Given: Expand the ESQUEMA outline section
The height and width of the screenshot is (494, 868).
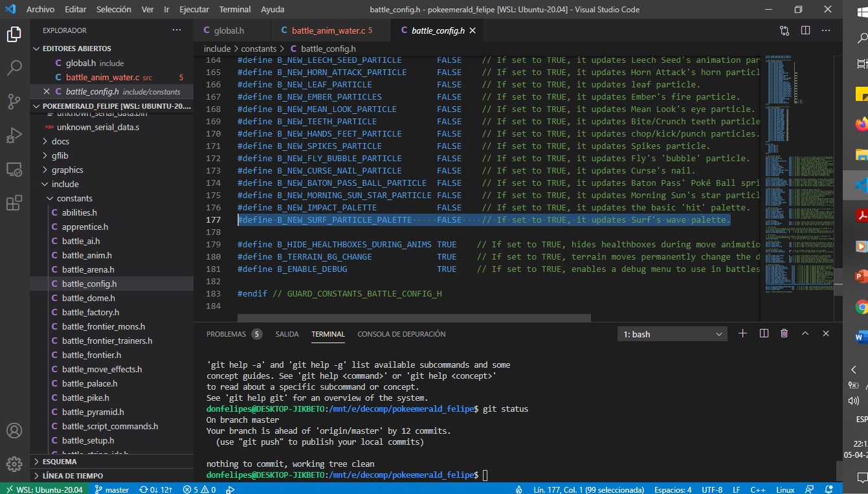Looking at the screenshot, I should pos(60,462).
